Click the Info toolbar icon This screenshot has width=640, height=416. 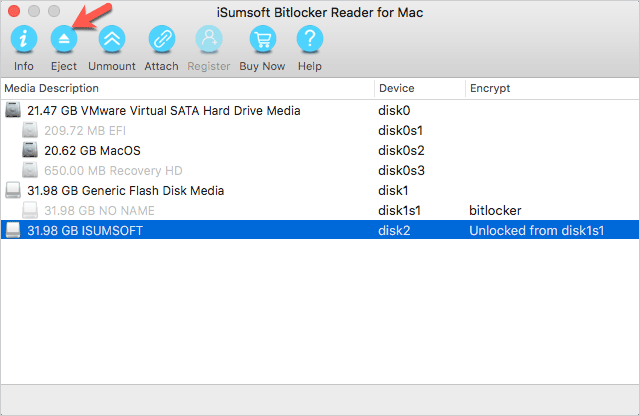coord(24,39)
